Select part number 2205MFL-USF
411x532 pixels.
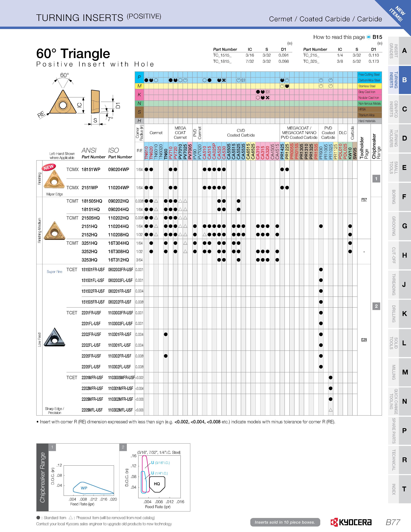coord(92,410)
